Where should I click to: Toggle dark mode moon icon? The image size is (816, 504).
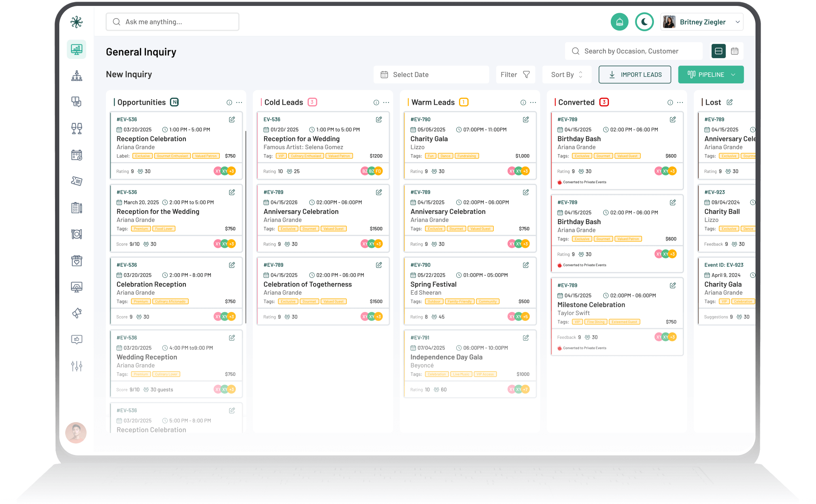pyautogui.click(x=644, y=22)
